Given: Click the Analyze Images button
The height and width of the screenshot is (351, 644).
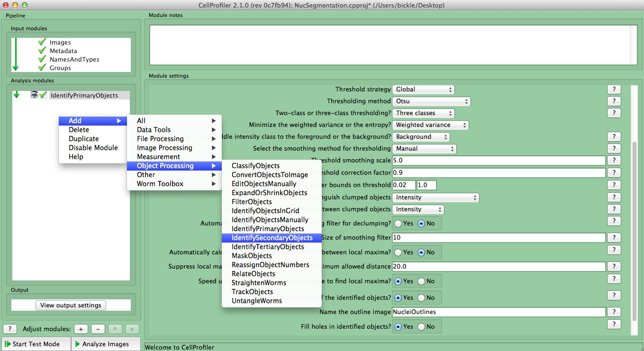Looking at the screenshot, I should 106,344.
